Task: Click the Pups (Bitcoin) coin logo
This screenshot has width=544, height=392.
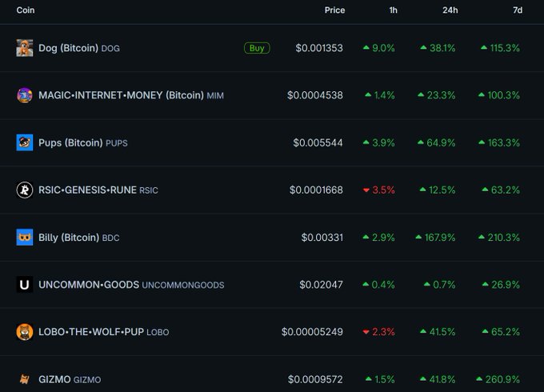Action: click(25, 142)
